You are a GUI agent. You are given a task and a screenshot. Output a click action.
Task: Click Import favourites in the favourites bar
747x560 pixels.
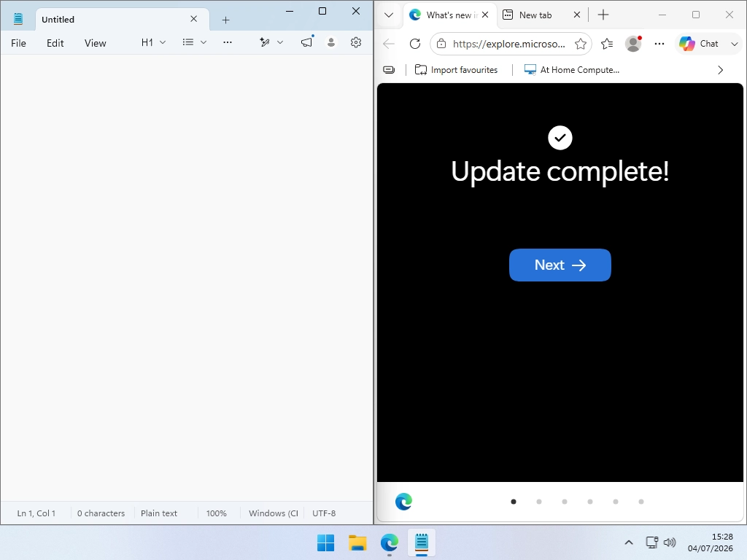click(x=456, y=70)
